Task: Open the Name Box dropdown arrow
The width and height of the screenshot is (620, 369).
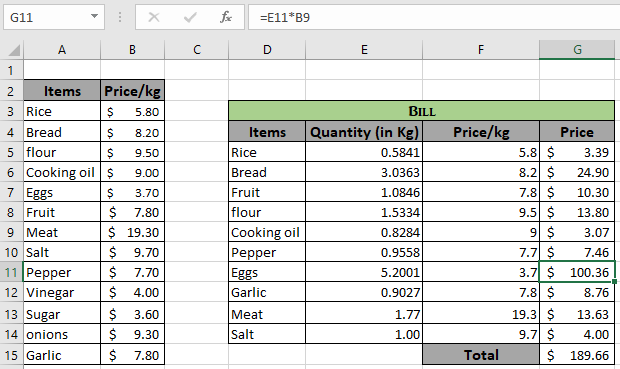Action: [x=94, y=17]
